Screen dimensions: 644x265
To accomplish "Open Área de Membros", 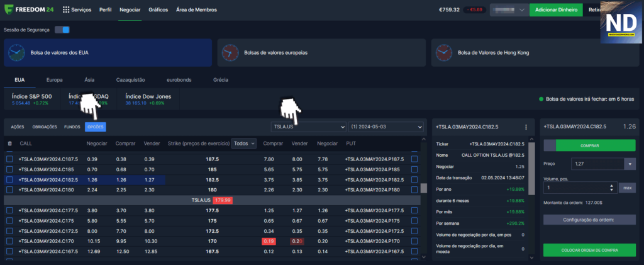I will (x=196, y=10).
